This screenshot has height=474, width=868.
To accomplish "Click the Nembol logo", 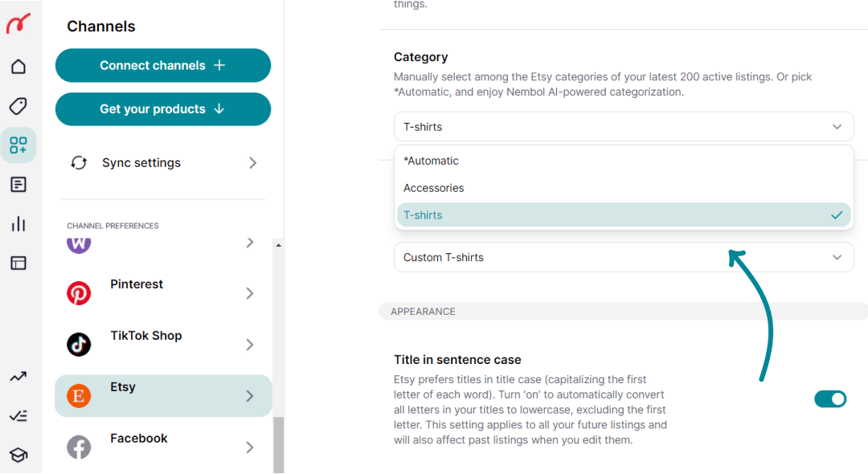I will point(18,24).
